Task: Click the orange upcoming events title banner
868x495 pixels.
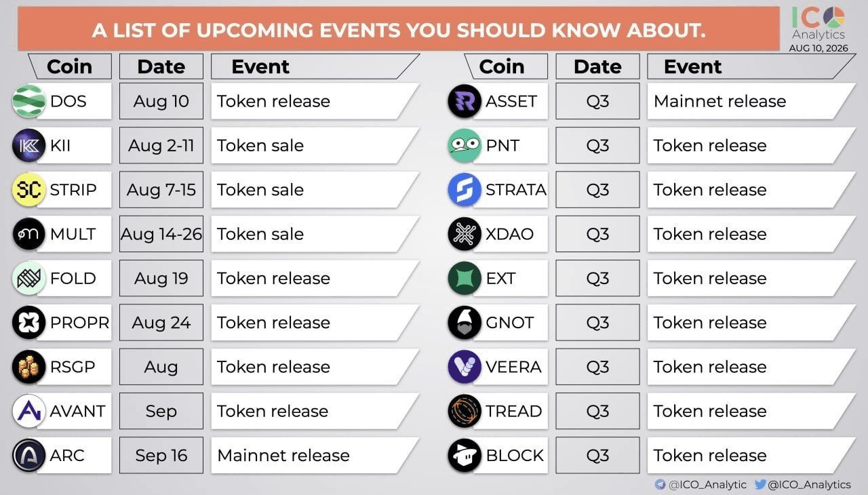Action: click(399, 29)
